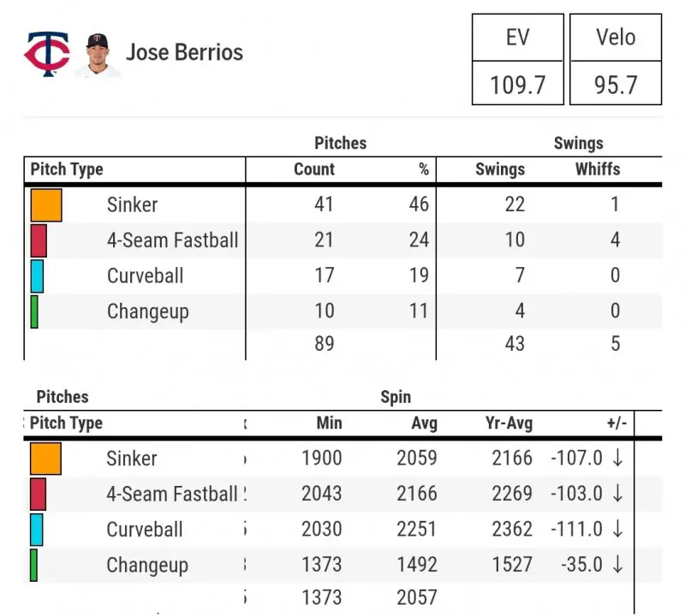
Task: Click the Minnesota Twins team logo
Action: (46, 53)
